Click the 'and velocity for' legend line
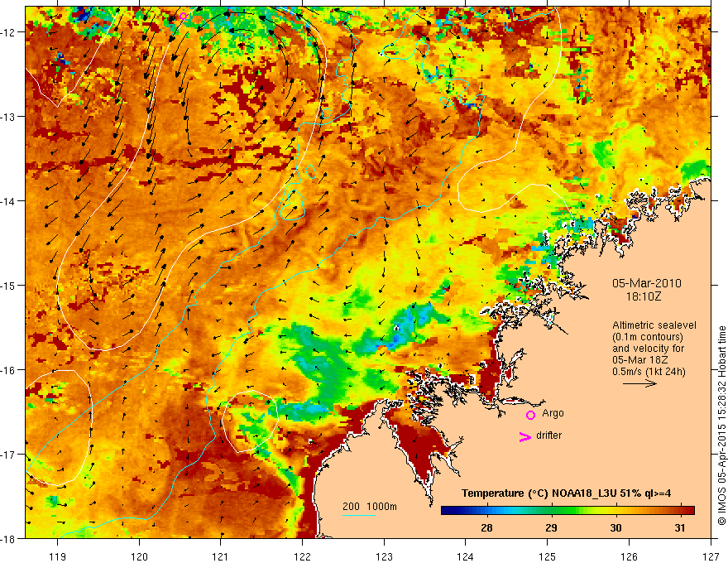 (x=648, y=349)
